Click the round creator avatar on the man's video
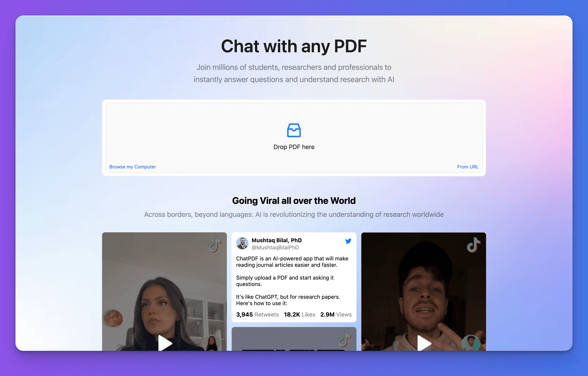588x376 pixels. (x=471, y=343)
